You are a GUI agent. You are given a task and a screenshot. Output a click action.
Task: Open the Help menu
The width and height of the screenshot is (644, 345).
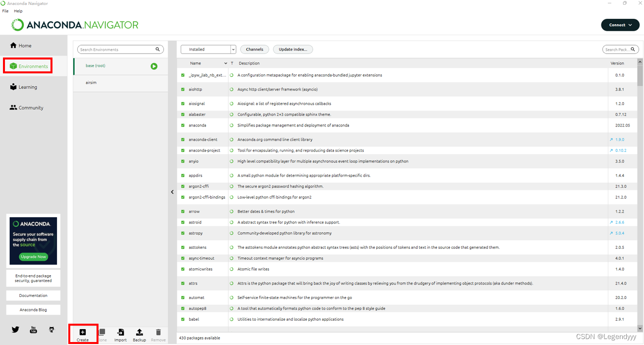point(18,11)
